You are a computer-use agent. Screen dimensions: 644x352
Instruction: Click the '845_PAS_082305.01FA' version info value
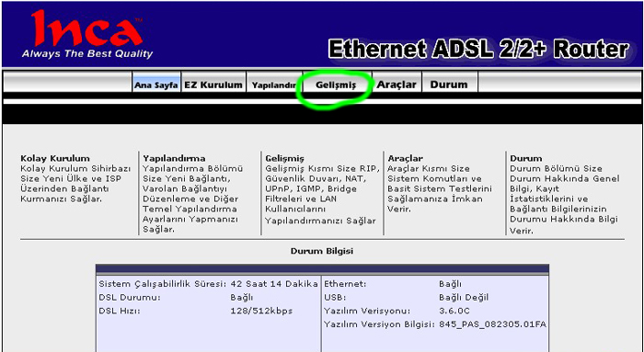pos(493,324)
